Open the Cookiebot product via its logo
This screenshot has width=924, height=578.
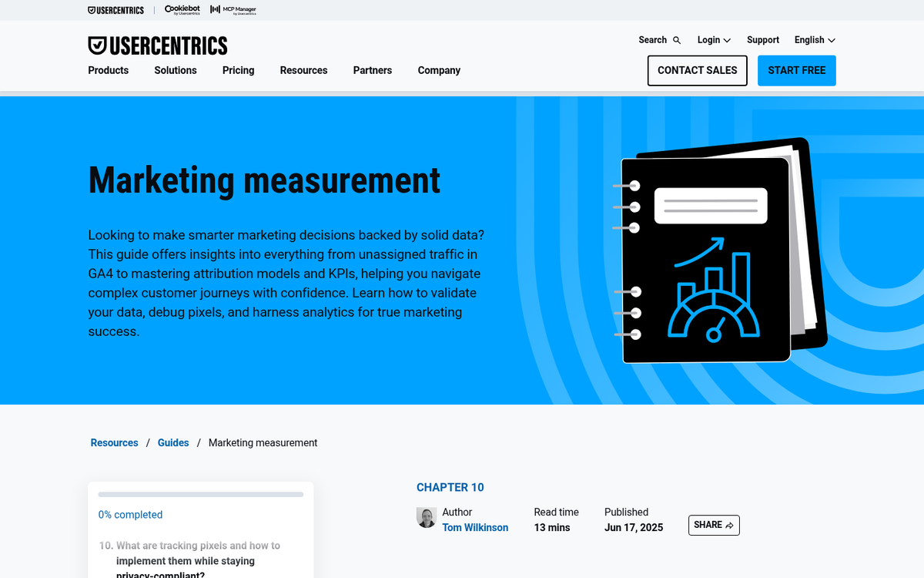182,10
